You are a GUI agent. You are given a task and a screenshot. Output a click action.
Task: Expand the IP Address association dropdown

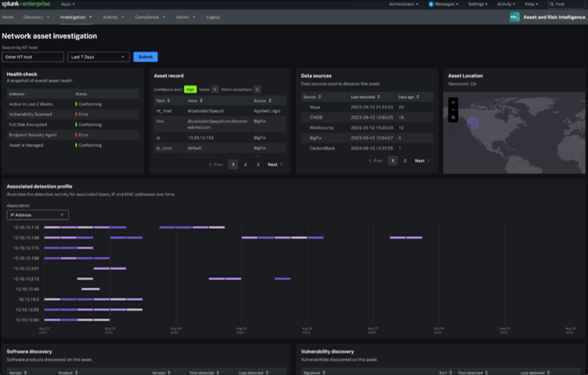tap(37, 214)
